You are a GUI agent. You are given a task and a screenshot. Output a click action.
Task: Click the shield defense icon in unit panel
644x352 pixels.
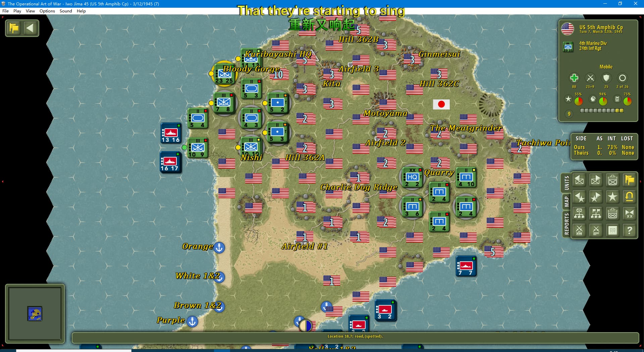tap(606, 78)
